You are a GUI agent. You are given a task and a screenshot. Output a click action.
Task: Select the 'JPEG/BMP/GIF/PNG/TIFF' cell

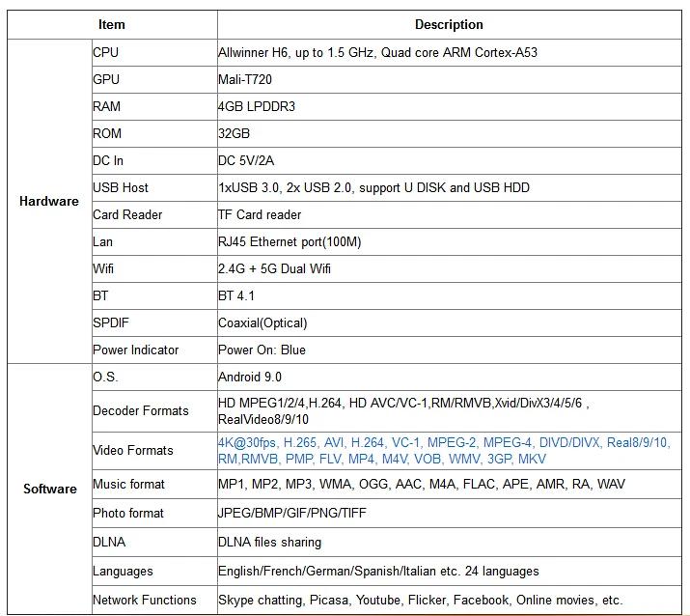pos(292,513)
